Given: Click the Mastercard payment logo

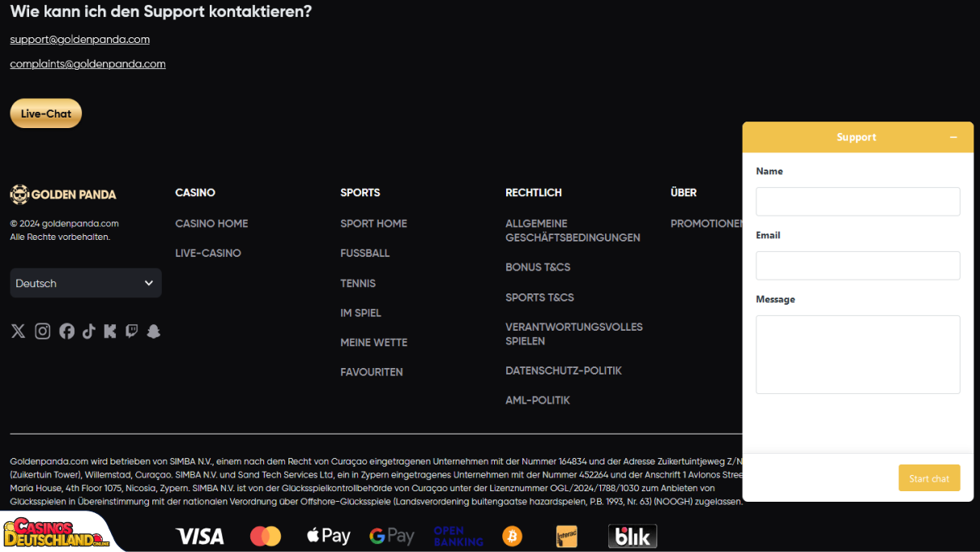Looking at the screenshot, I should pos(265,536).
